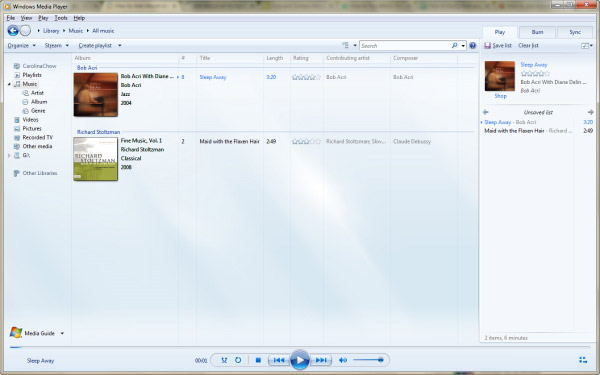Image resolution: width=600 pixels, height=375 pixels.
Task: Select Other media in navigation pane
Action: 37,146
